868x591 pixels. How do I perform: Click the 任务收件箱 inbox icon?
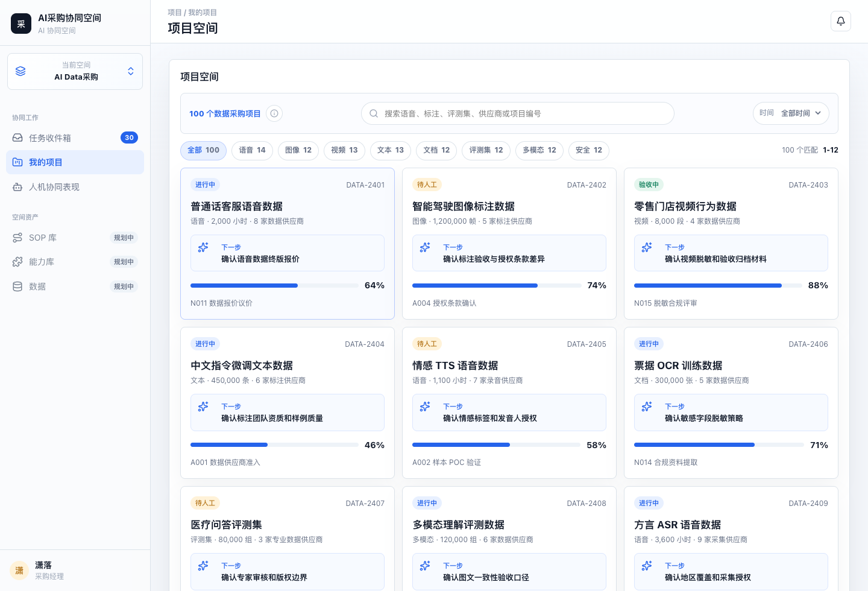tap(17, 138)
